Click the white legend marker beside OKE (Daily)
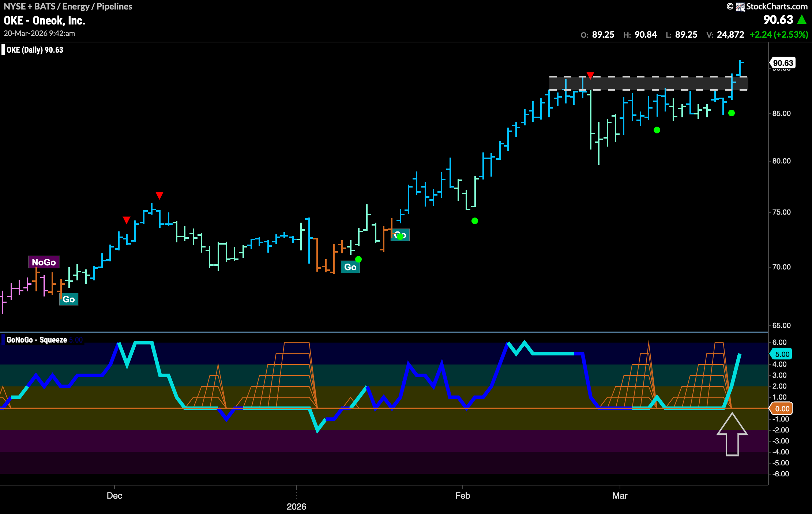812x514 pixels. [x=3, y=50]
